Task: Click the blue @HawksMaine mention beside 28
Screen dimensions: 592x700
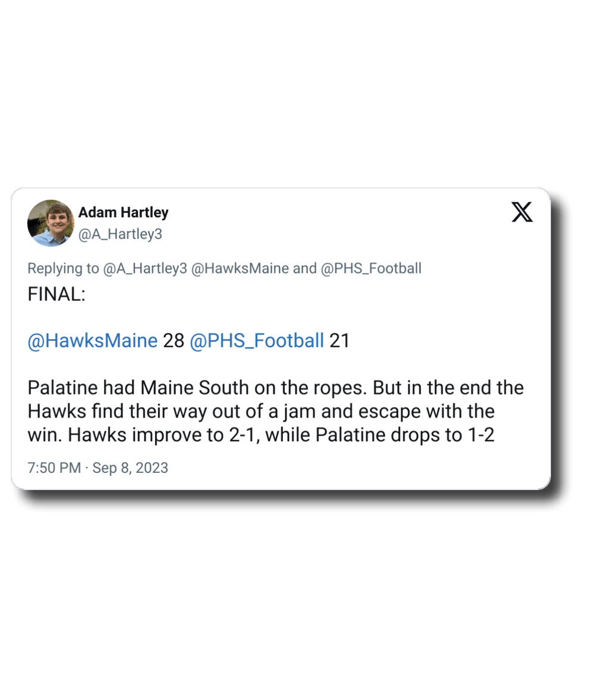Action: point(93,341)
